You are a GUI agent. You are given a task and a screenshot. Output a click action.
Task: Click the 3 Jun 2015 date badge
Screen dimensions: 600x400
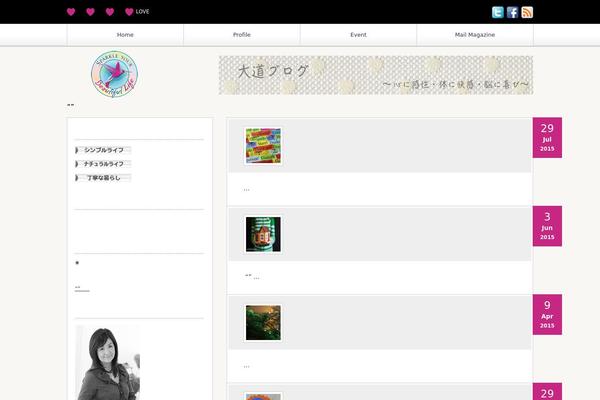pos(547,226)
